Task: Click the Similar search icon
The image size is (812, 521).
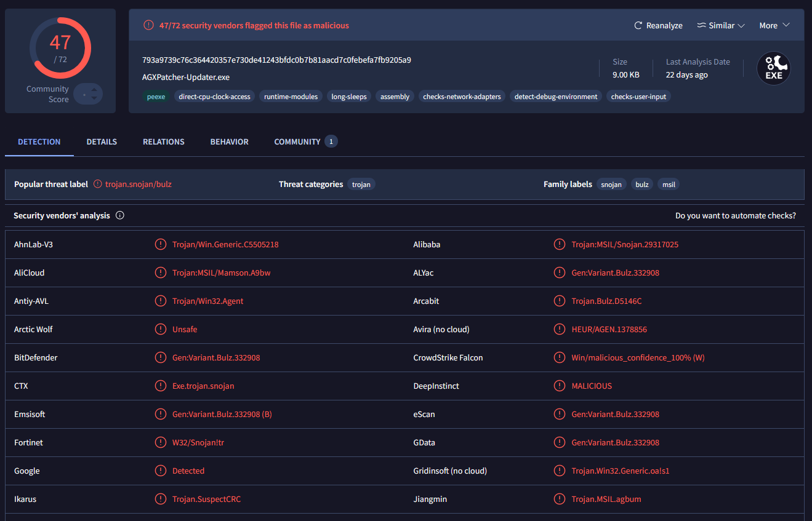Action: pyautogui.click(x=701, y=26)
